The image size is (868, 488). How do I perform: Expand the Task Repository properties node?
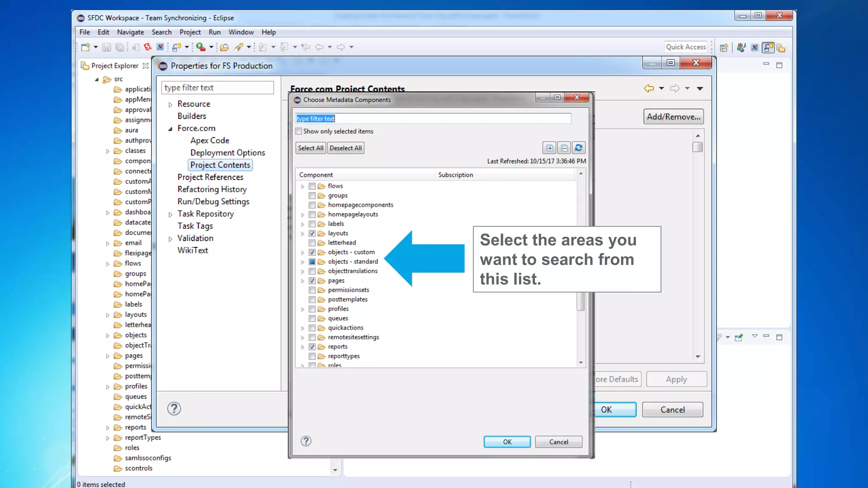[x=170, y=214]
